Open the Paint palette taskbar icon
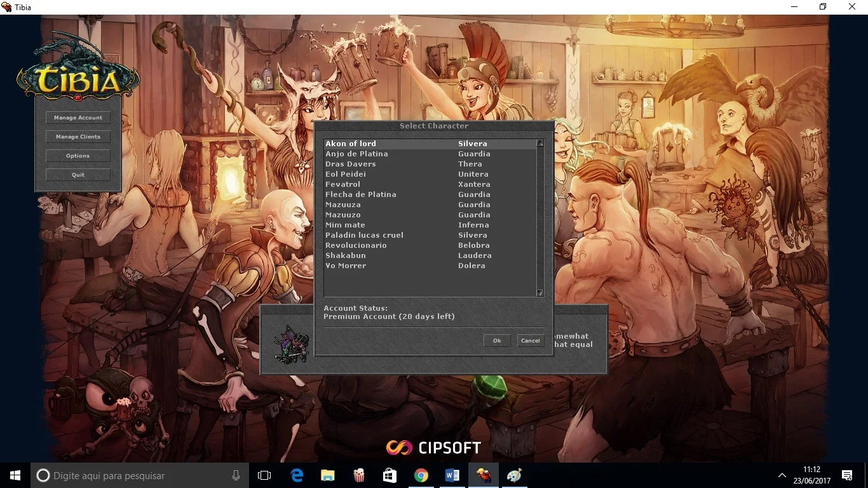The width and height of the screenshot is (868, 488). [514, 475]
